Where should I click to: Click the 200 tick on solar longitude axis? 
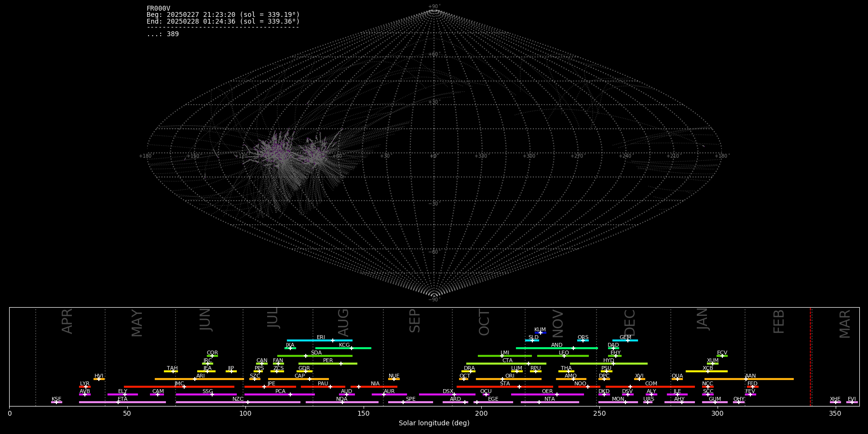(481, 413)
